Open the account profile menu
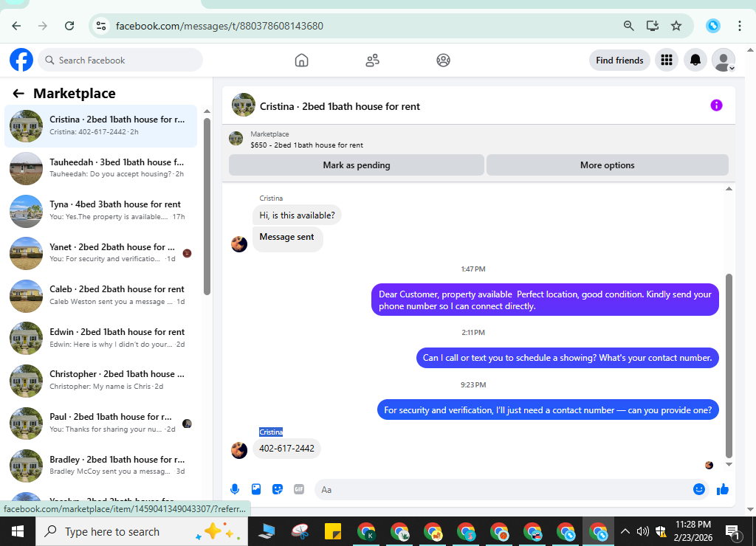This screenshot has width=756, height=546. click(x=724, y=60)
